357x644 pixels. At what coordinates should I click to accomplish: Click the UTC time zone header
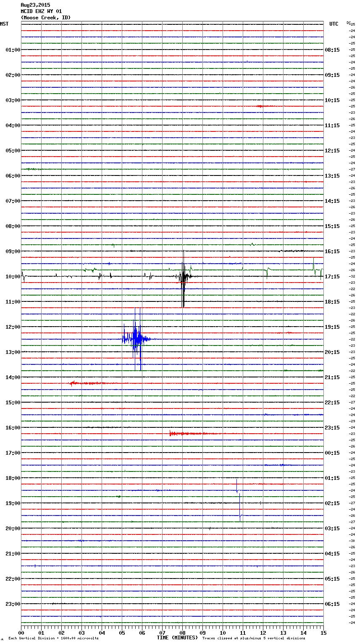pyautogui.click(x=334, y=24)
